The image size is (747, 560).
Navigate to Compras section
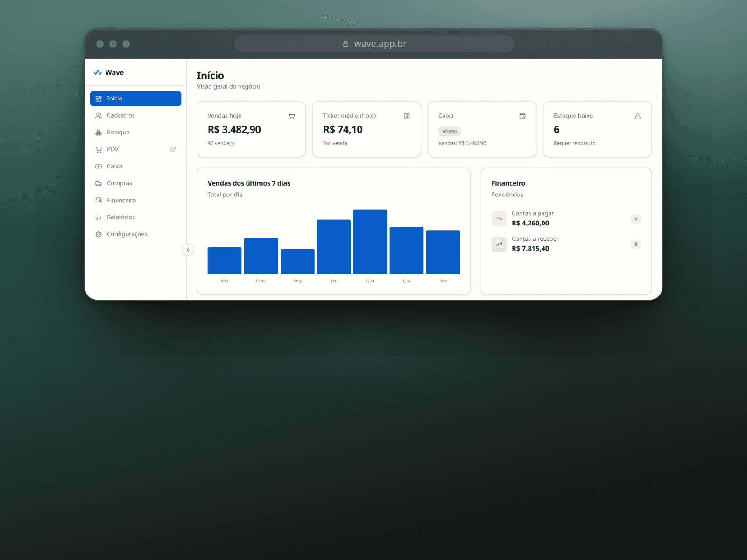(x=135, y=183)
